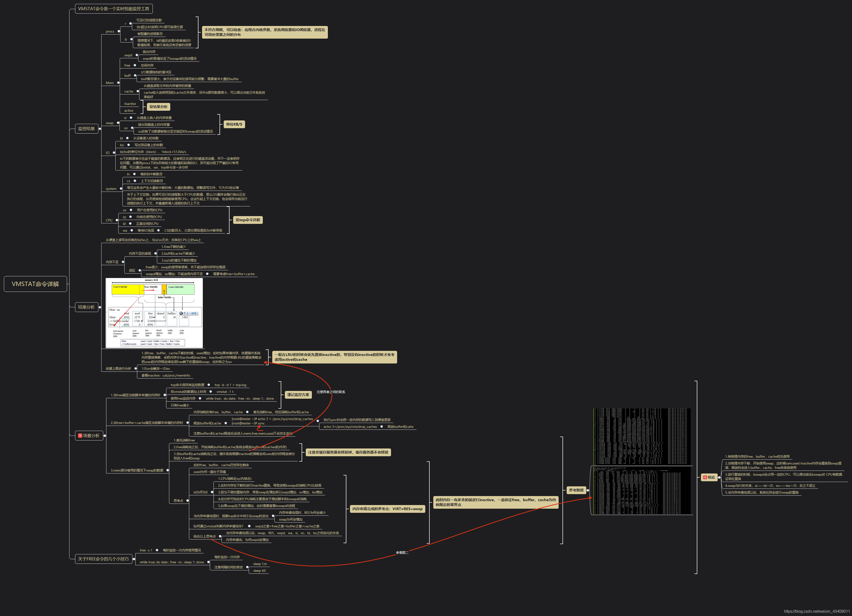Click the red priority-1 icon on 场景分析
The height and width of the screenshot is (616, 852).
pos(80,436)
